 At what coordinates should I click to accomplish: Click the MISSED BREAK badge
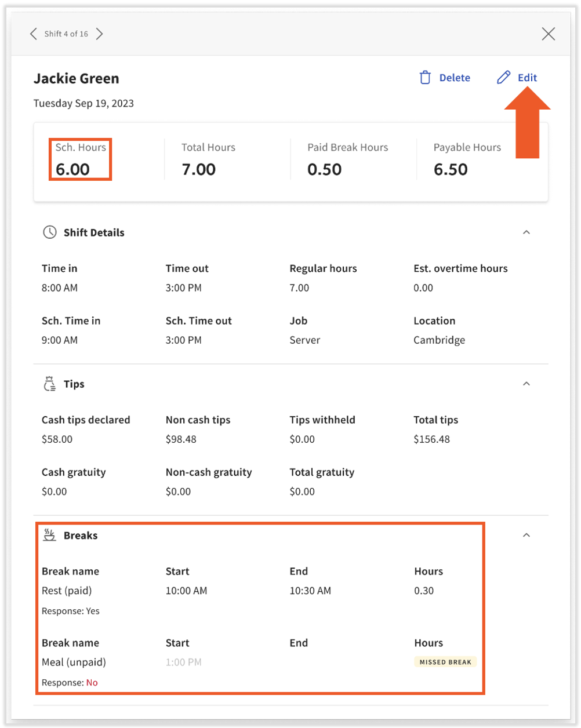445,662
